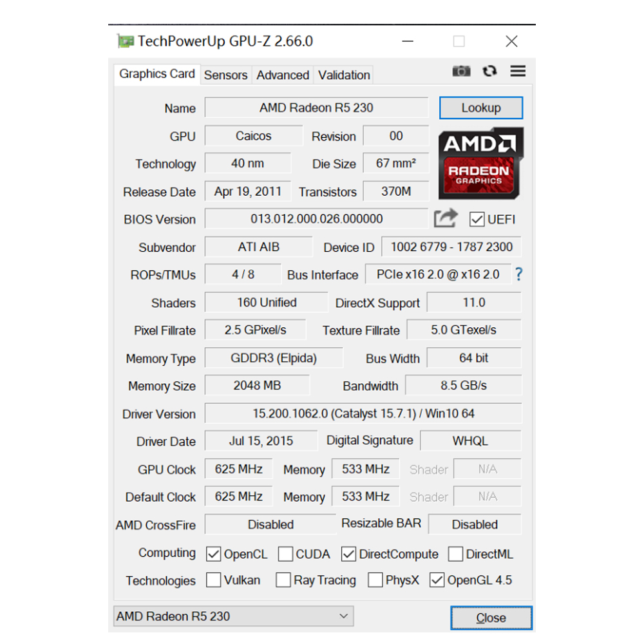Click the Release Date Apr 19, 2011 value
644x644 pixels.
(x=248, y=191)
